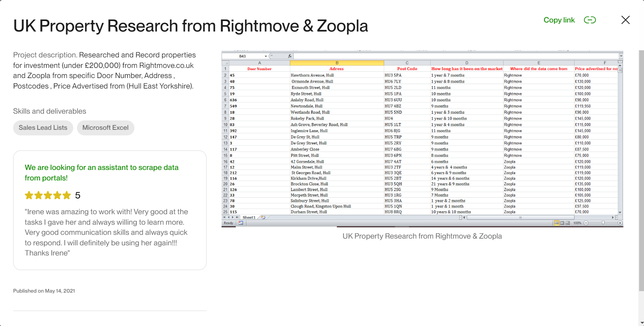Viewport: 644px width, 326px height.
Task: Click the five-star rating stars
Action: pos(48,195)
